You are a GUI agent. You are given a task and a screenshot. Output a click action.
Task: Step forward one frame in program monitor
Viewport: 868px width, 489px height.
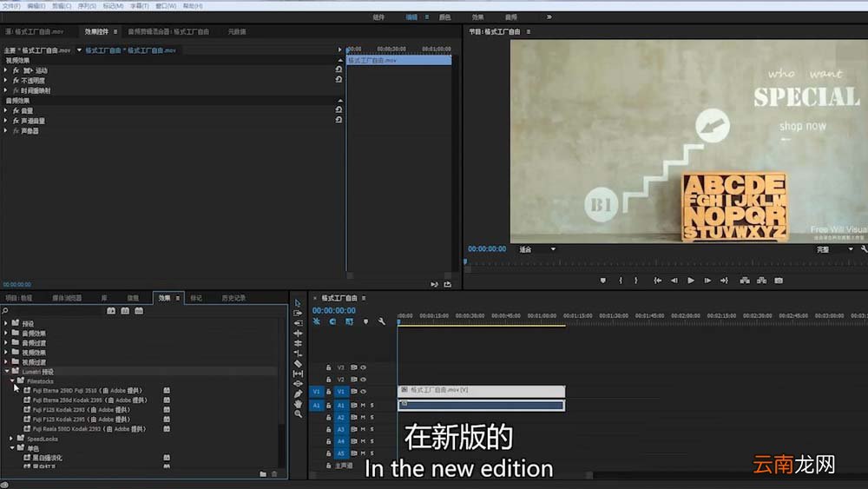click(707, 281)
